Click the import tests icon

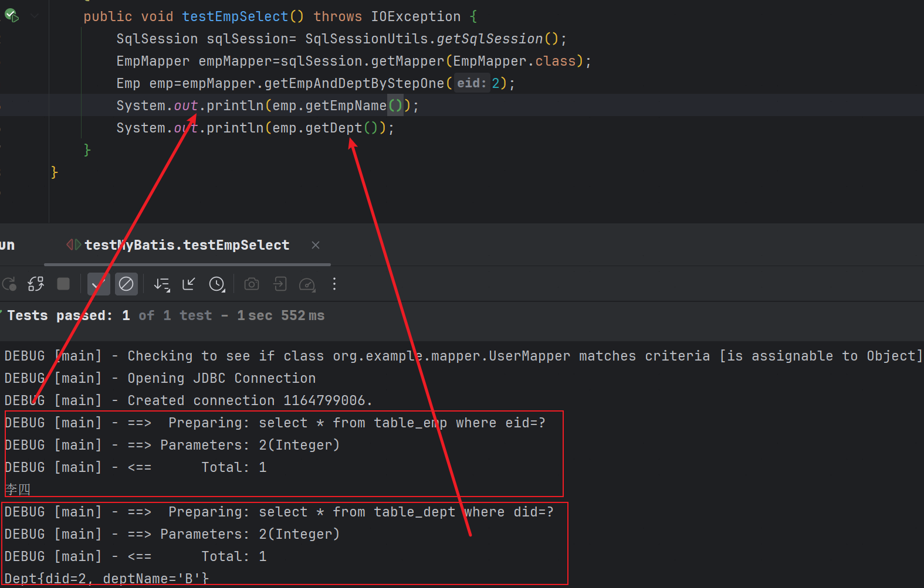click(280, 284)
